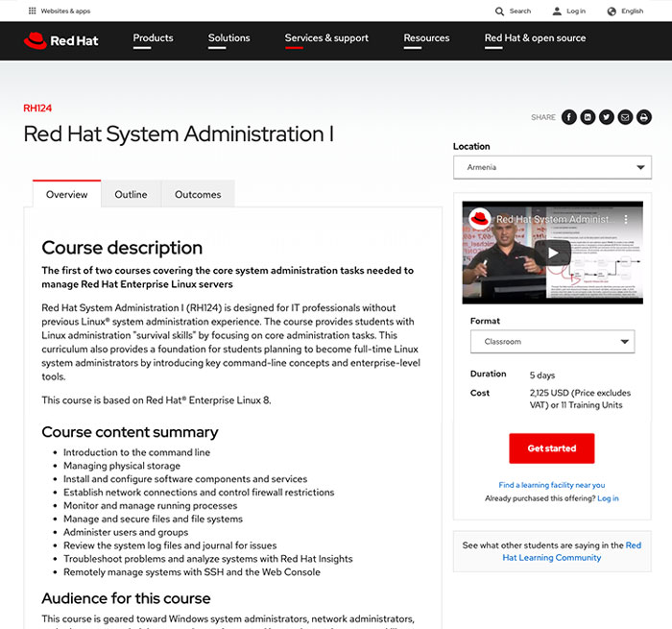The width and height of the screenshot is (672, 629).
Task: Click the Websites & apps label
Action: (65, 11)
